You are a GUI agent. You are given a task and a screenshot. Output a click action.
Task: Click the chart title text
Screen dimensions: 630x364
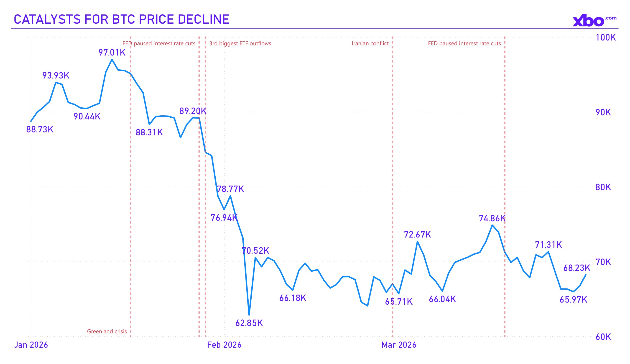(x=122, y=20)
